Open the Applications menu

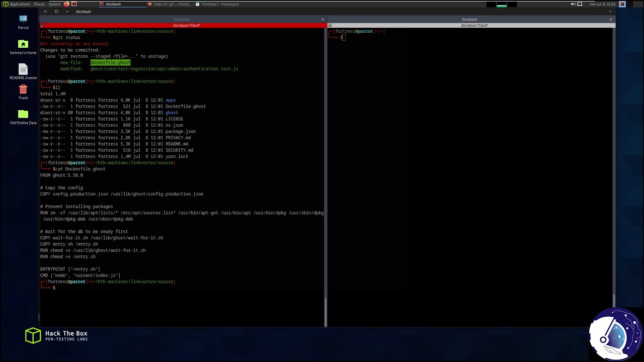tap(17, 4)
